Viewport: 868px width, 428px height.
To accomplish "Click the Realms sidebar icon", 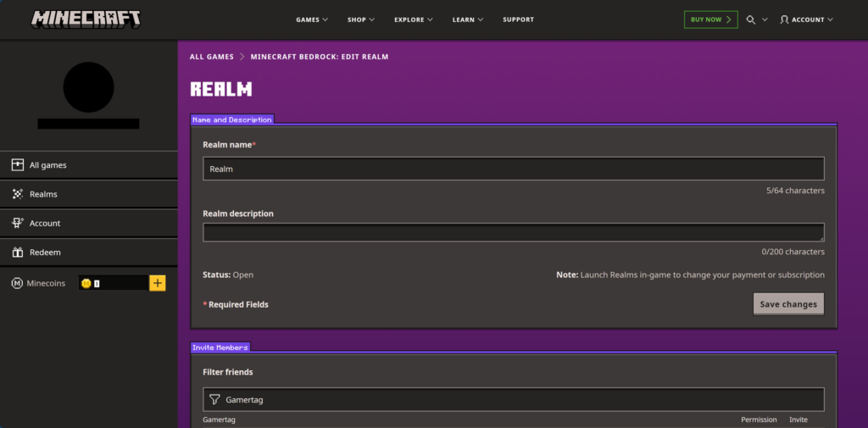I will tap(18, 194).
